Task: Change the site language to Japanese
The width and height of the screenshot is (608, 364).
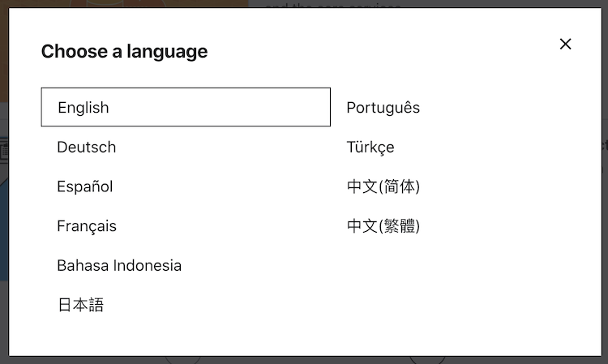Action: [x=80, y=306]
